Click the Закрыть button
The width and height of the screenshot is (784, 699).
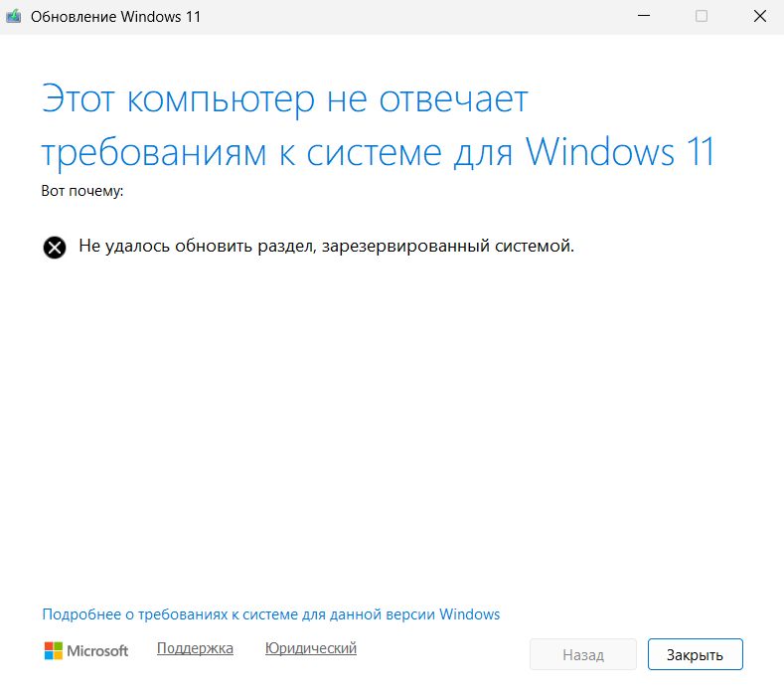point(695,654)
